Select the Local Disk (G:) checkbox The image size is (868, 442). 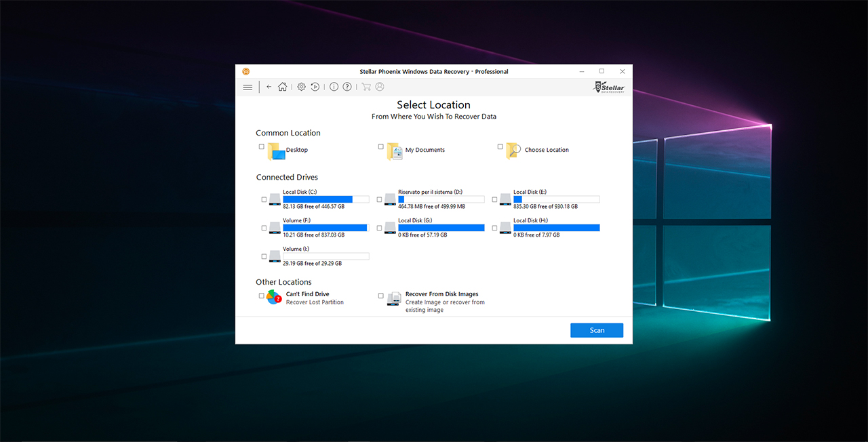pos(379,228)
